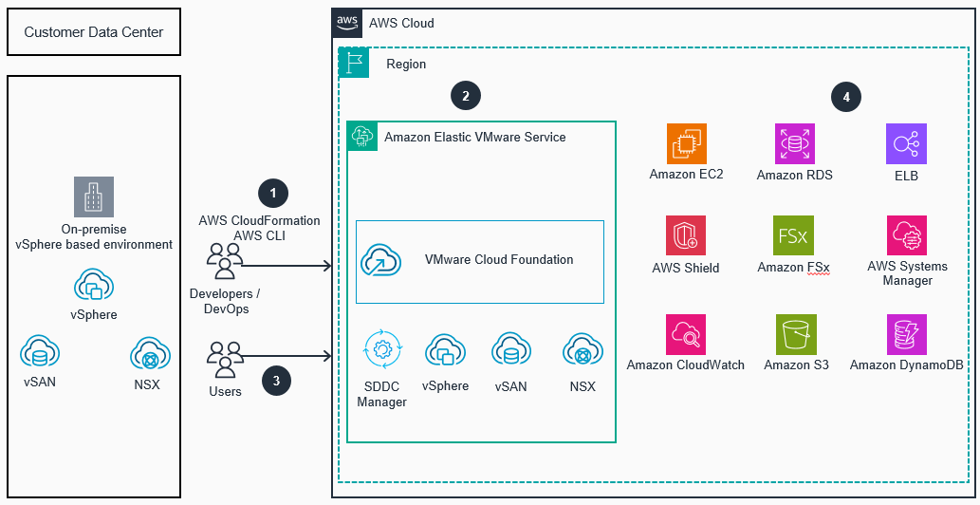The height and width of the screenshot is (505, 980).
Task: Click the VMware Cloud Foundation icon
Action: click(x=380, y=260)
